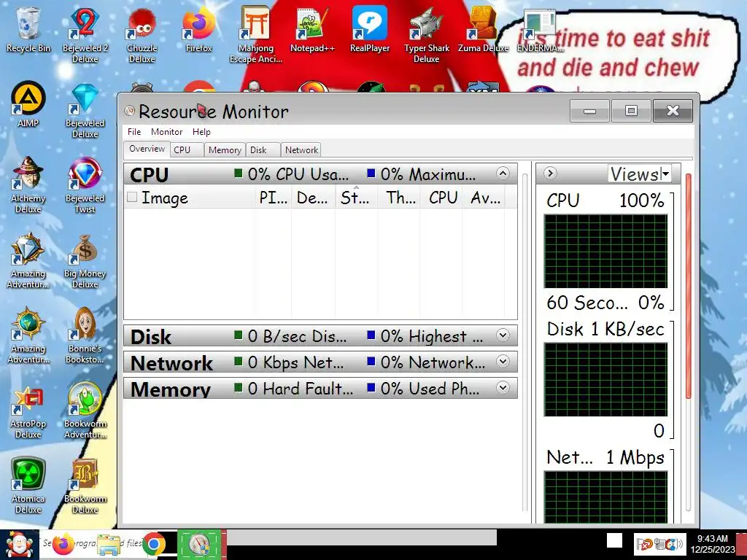Collapse the CPU section chevron
This screenshot has height=560, width=747.
503,174
